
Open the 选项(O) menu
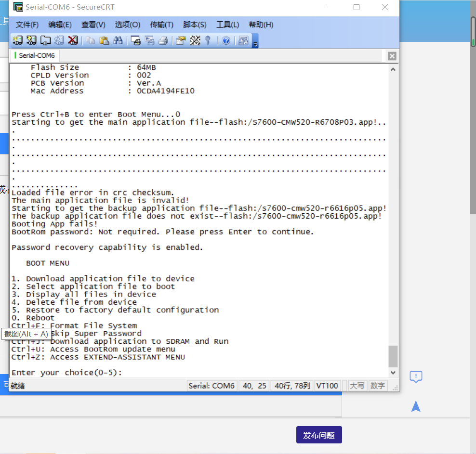click(128, 25)
